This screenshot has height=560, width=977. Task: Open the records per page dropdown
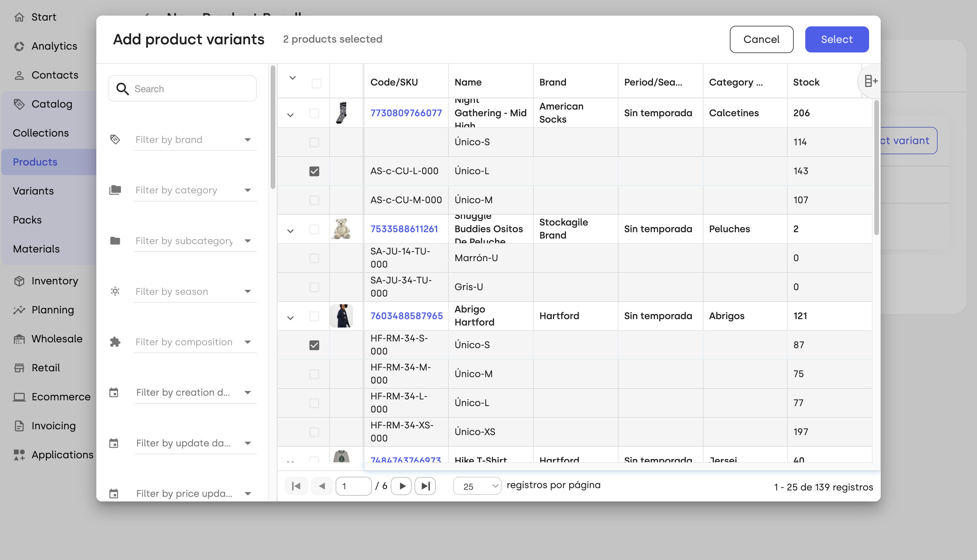pyautogui.click(x=477, y=486)
